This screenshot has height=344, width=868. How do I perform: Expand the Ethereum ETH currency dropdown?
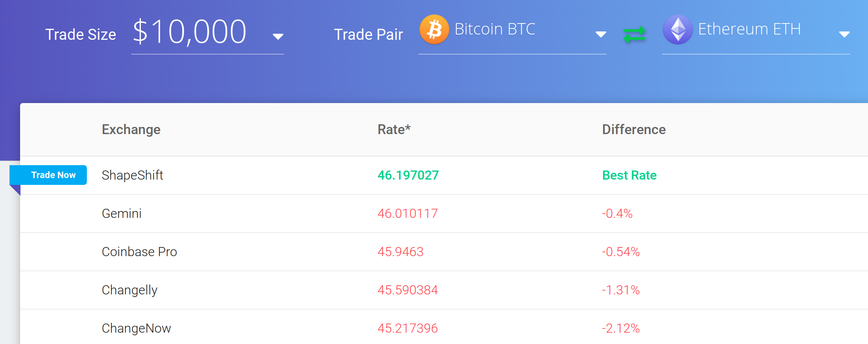[x=844, y=34]
